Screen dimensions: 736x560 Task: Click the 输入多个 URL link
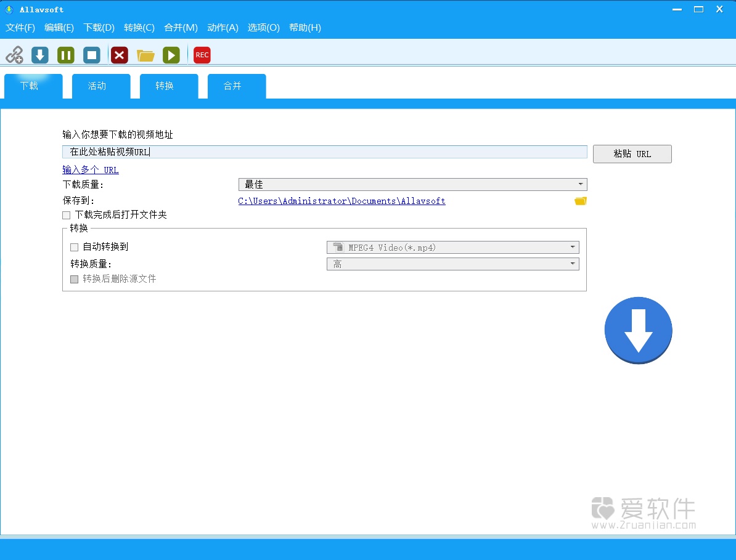click(91, 170)
